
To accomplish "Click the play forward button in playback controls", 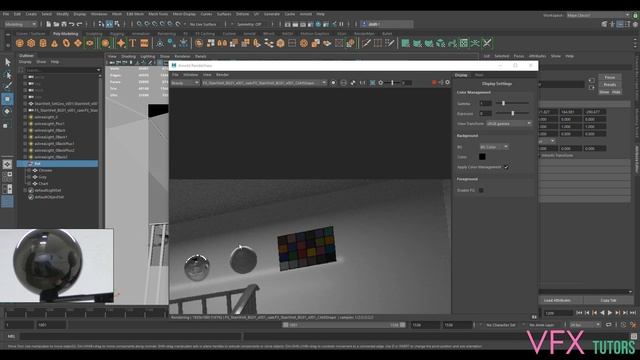I will 610,313.
